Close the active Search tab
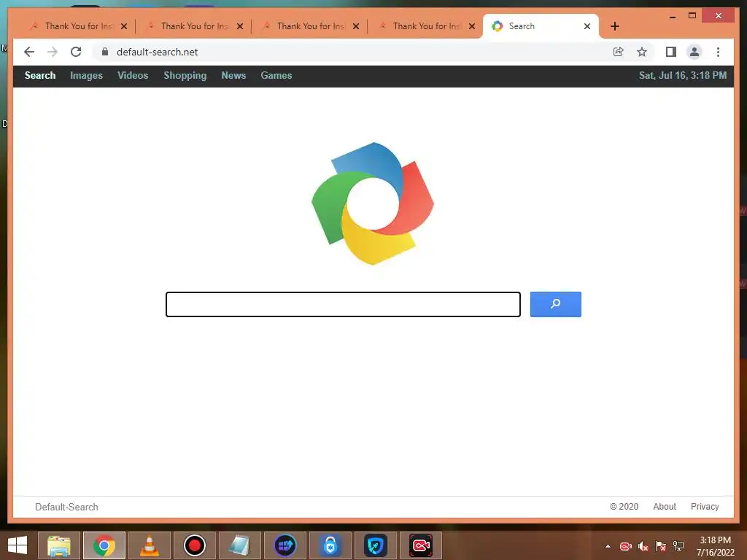The image size is (747, 560). pos(587,26)
